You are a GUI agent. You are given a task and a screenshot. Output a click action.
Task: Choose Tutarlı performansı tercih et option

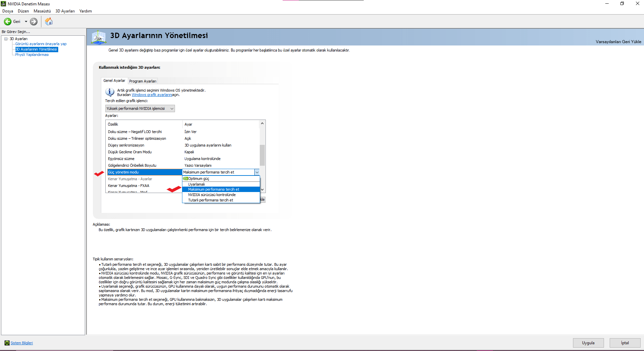[221, 200]
